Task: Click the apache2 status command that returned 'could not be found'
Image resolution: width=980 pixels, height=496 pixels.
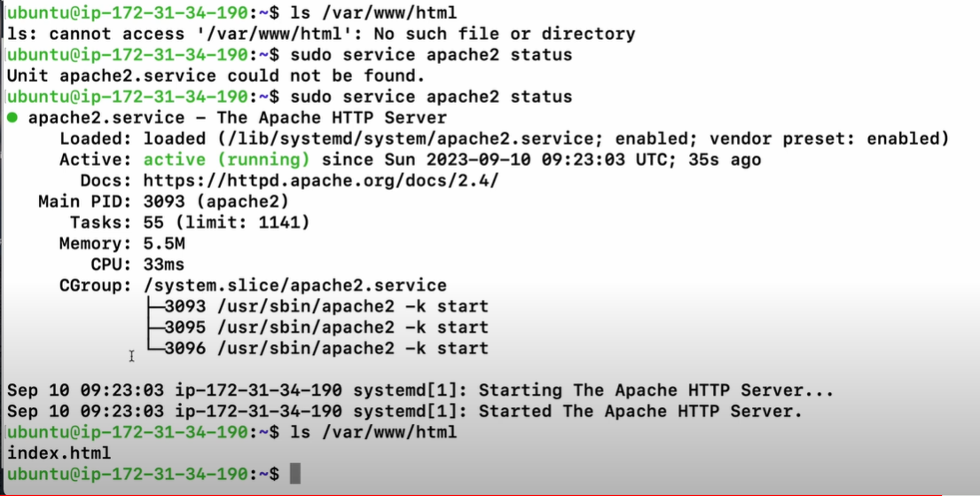Action: 431,54
